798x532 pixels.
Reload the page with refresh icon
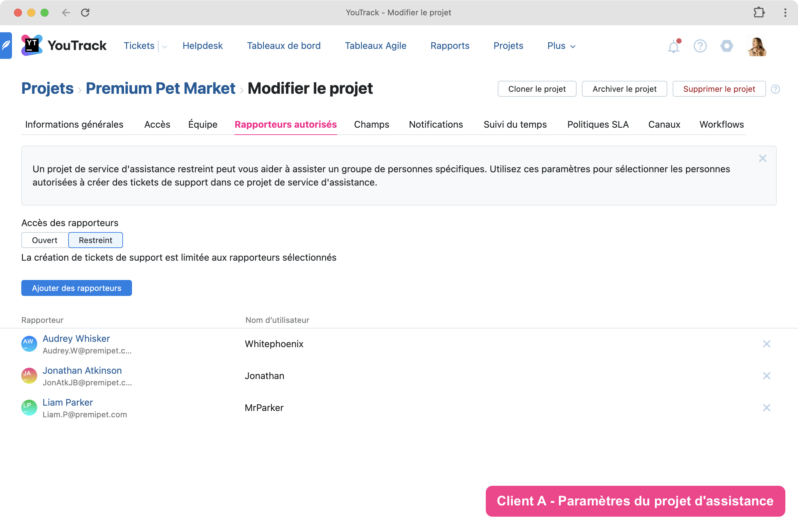click(x=85, y=13)
